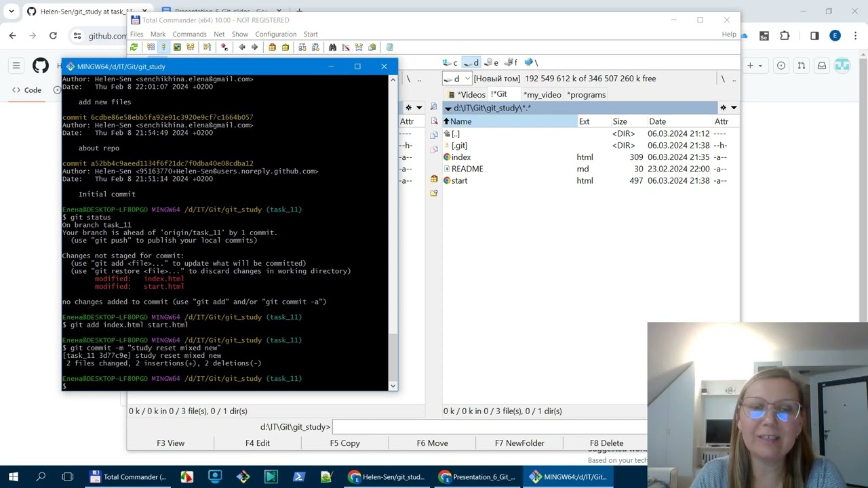The width and height of the screenshot is (868, 488).
Task: Open the Net menu
Action: [x=219, y=34]
